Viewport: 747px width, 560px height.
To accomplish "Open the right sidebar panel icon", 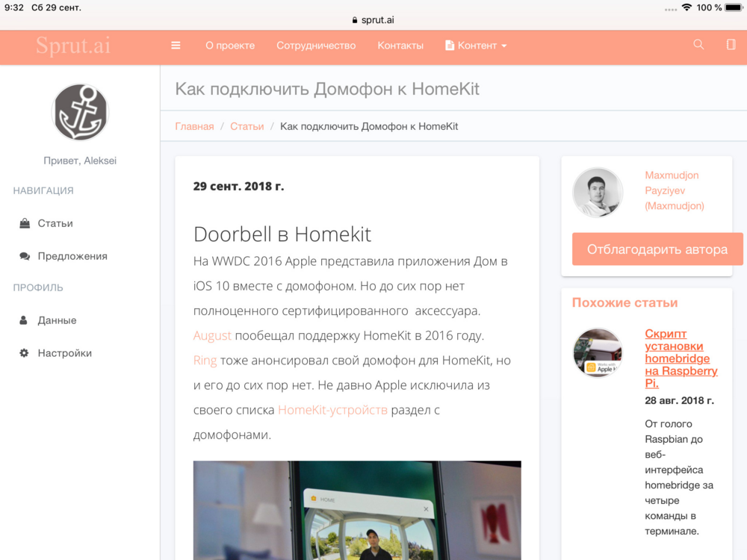I will click(x=731, y=44).
